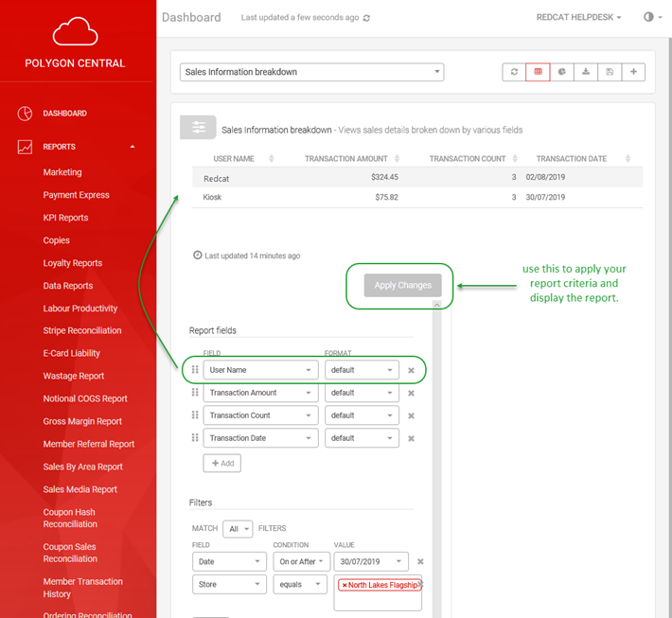Open the Match All filters dropdown
The height and width of the screenshot is (618, 672).
[238, 529]
